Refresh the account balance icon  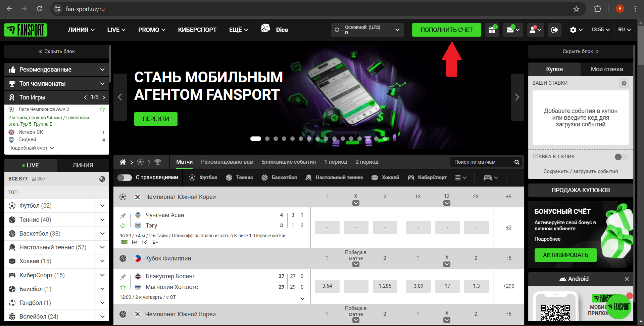point(337,30)
